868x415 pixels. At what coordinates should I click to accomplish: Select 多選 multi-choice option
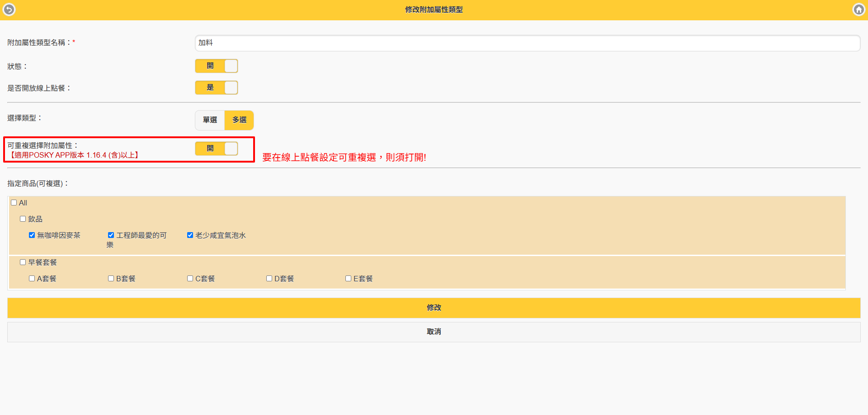[x=239, y=120]
